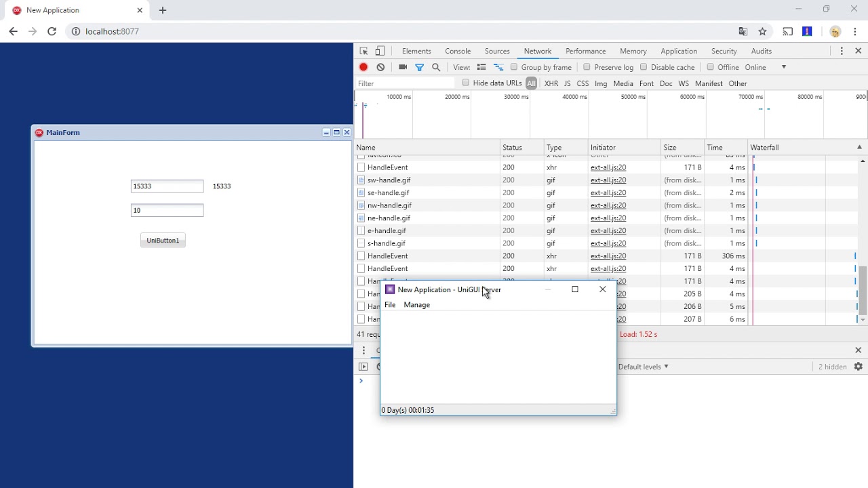Clear the network log

pos(380,67)
